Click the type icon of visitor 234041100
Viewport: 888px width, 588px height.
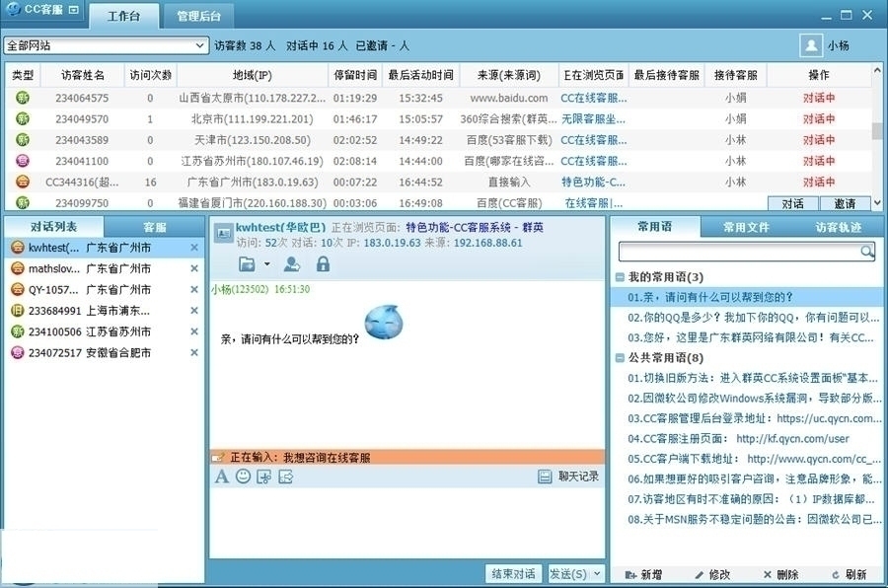(x=22, y=161)
